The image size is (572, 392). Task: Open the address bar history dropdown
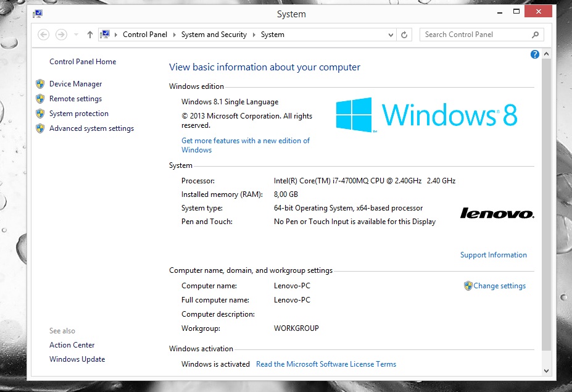point(391,35)
